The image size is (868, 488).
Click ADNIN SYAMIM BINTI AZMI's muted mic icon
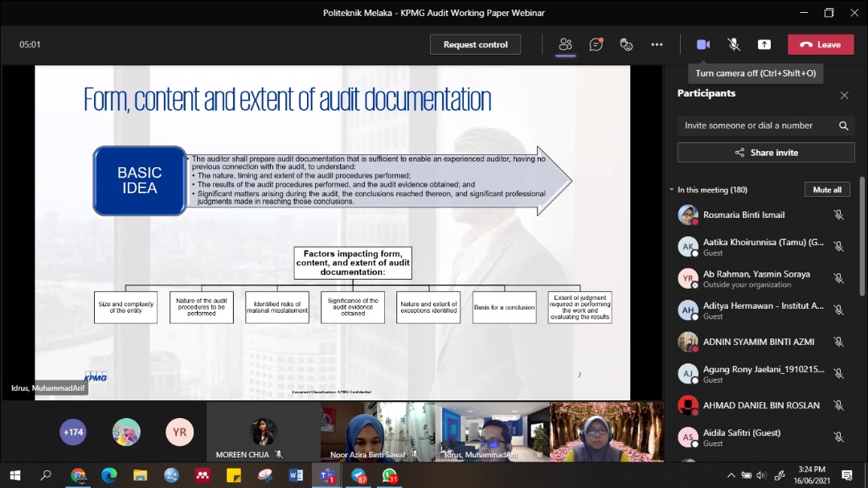click(838, 342)
